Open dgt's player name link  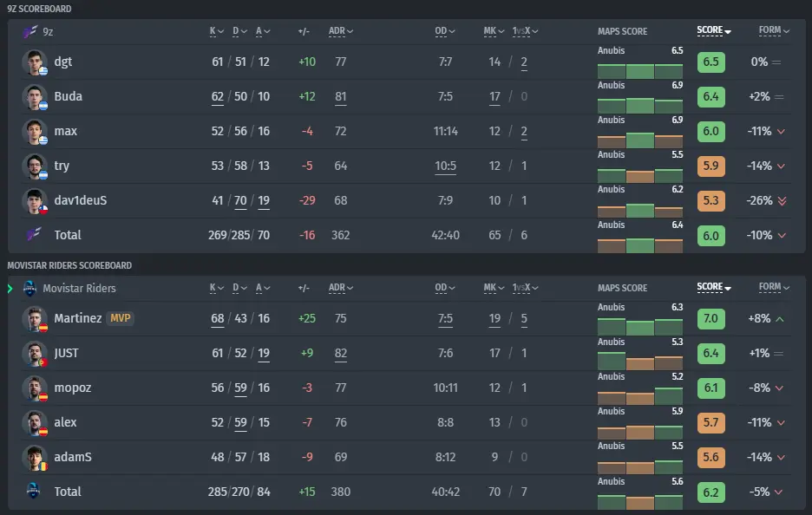[63, 62]
